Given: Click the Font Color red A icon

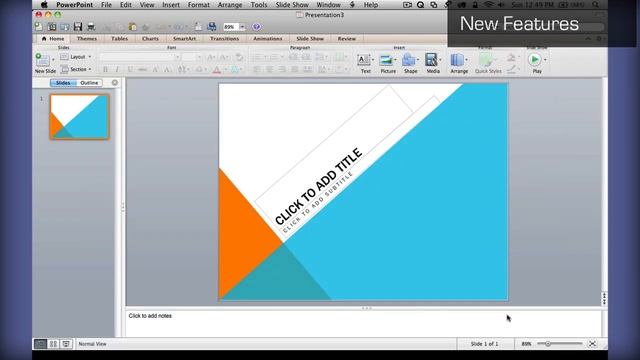Looking at the screenshot, I should [x=217, y=69].
